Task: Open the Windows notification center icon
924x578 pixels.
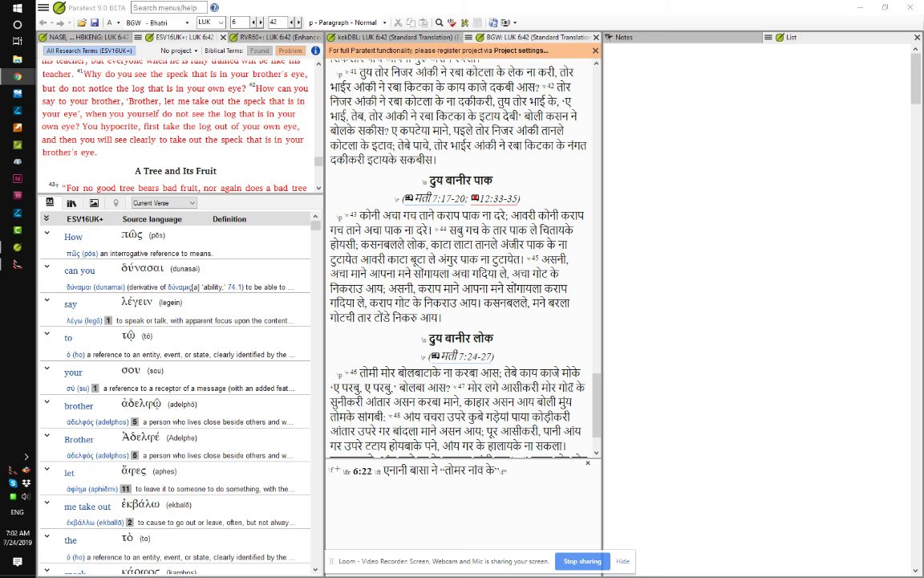Action: pos(17,561)
